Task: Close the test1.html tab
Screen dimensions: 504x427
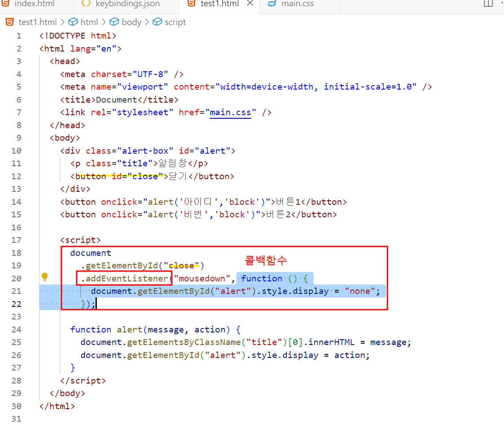Action: click(250, 4)
